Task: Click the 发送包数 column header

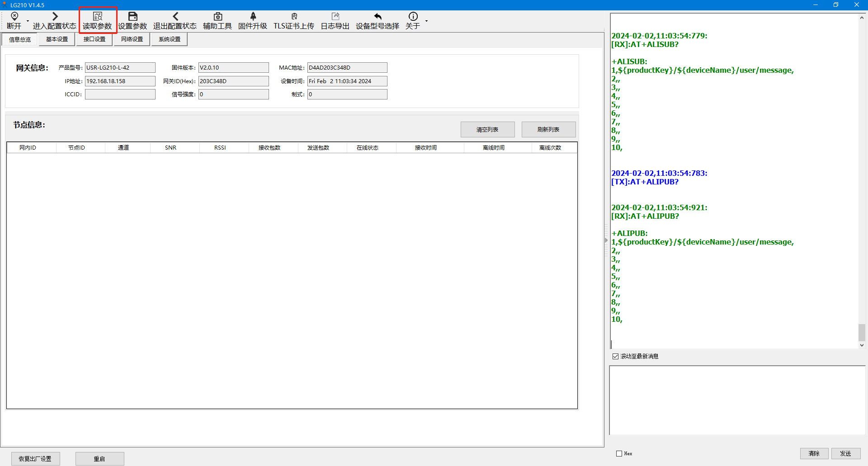Action: (322, 148)
